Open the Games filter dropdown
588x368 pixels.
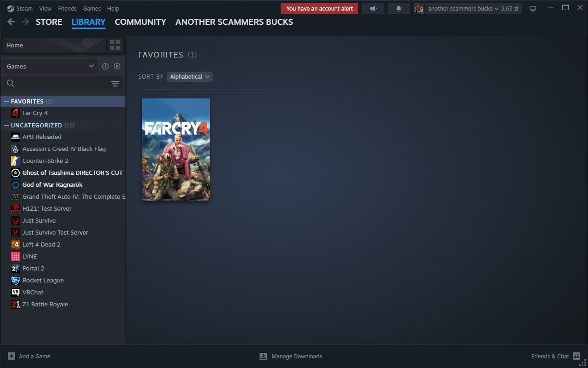(x=51, y=66)
